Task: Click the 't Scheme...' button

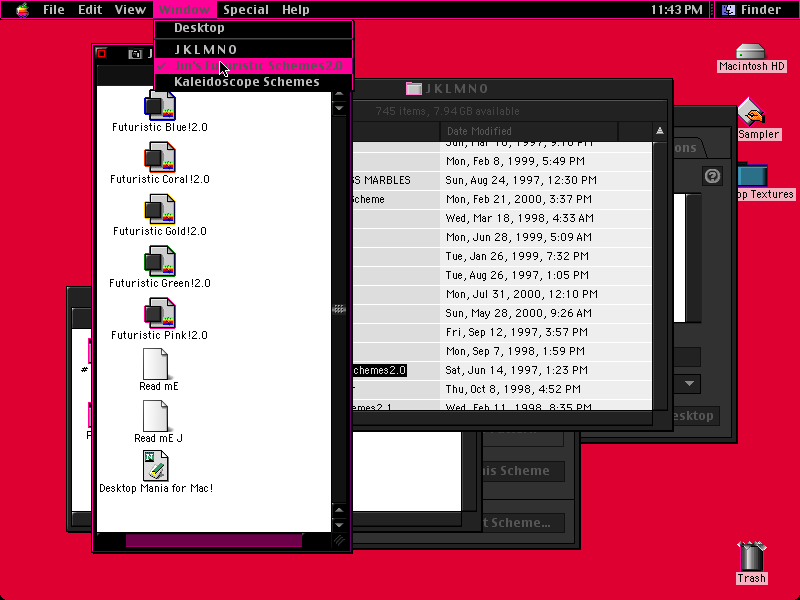Action: point(523,523)
